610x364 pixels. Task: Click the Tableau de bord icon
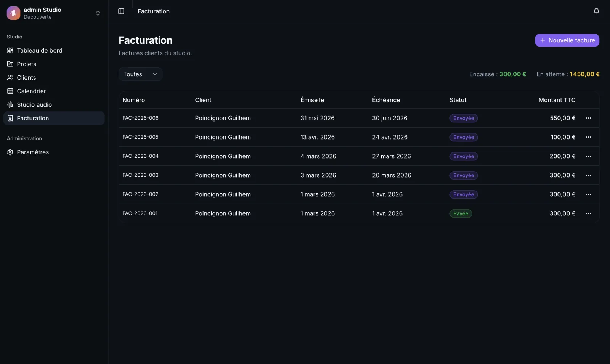[x=10, y=50]
